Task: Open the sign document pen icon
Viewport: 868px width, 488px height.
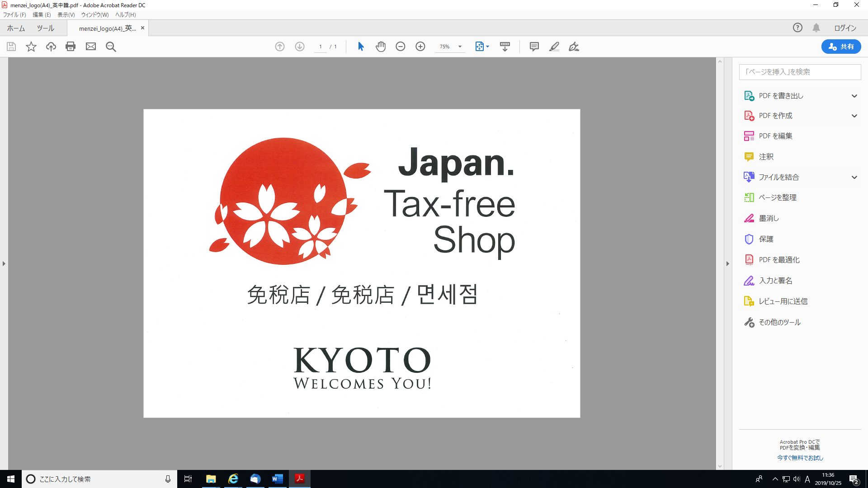Action: tap(574, 47)
